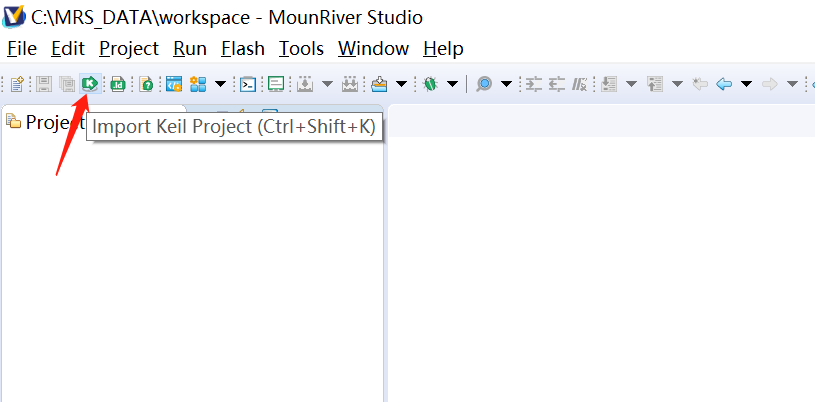
Task: Select the Project explorer tab
Action: point(44,122)
